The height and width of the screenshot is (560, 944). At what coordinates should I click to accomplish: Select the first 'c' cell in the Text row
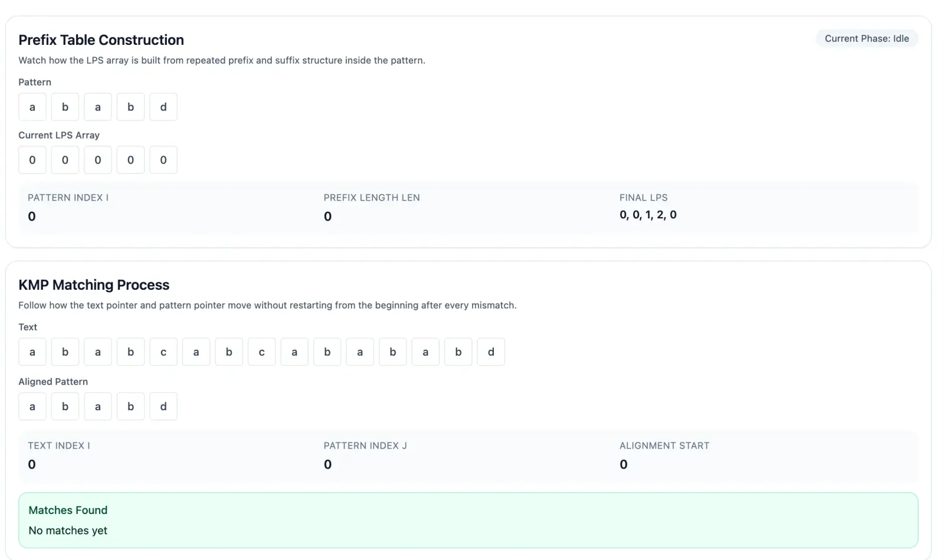coord(163,352)
